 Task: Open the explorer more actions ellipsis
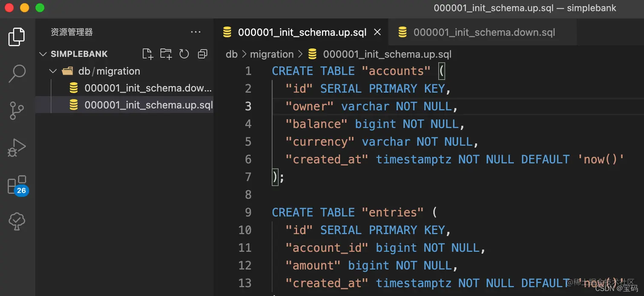[x=195, y=32]
